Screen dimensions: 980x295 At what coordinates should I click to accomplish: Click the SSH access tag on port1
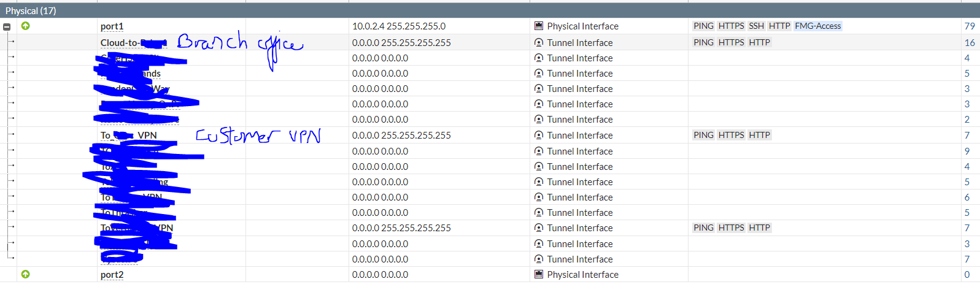756,26
